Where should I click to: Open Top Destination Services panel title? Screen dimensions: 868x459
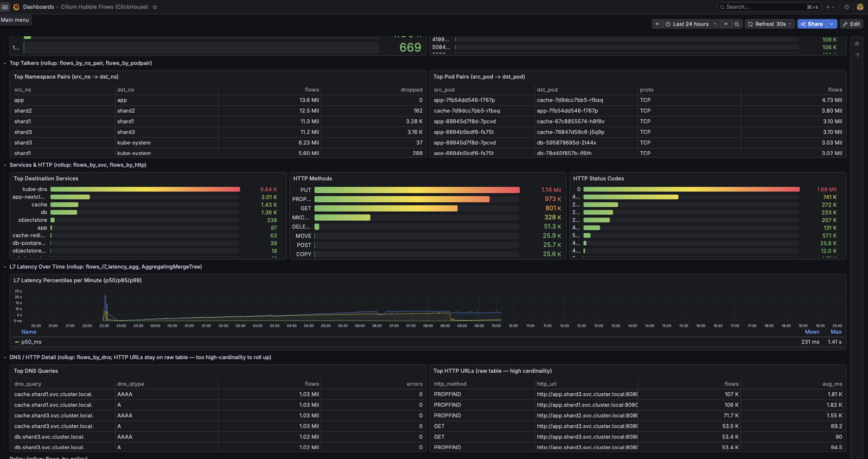point(46,178)
